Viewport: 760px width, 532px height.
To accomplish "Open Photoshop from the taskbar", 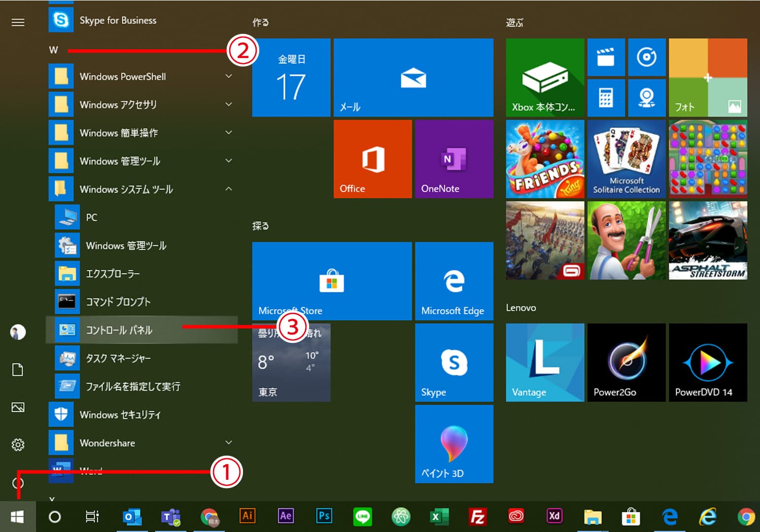I will tap(324, 516).
